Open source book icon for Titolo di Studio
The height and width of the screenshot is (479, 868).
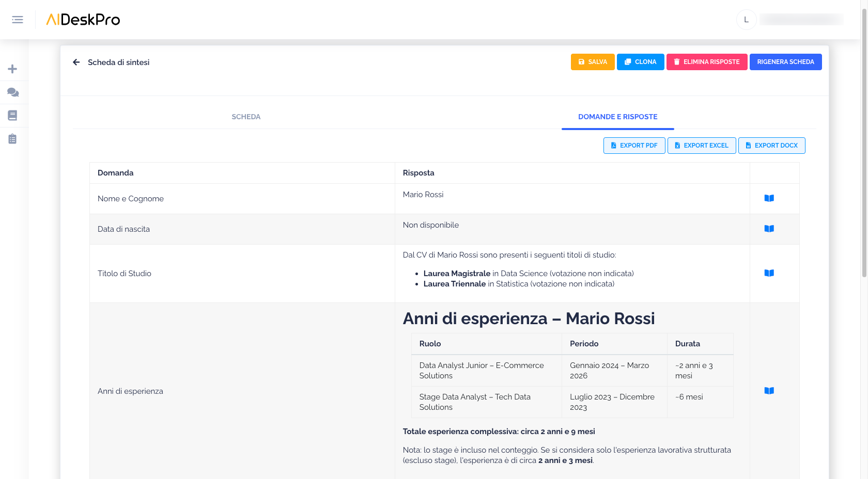click(x=769, y=273)
